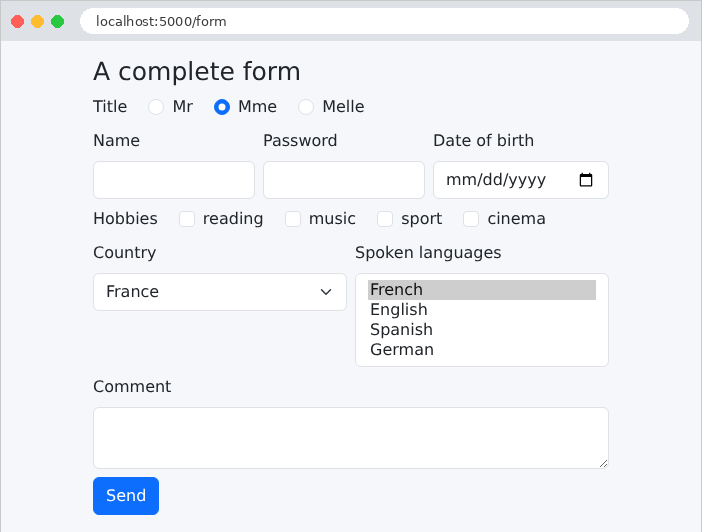Check the reading hobby checkbox

click(187, 219)
